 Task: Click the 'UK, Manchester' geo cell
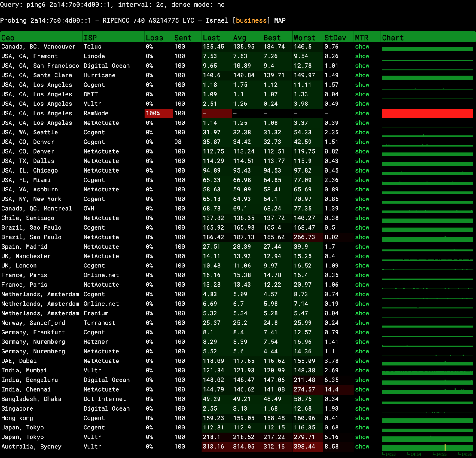click(x=26, y=256)
